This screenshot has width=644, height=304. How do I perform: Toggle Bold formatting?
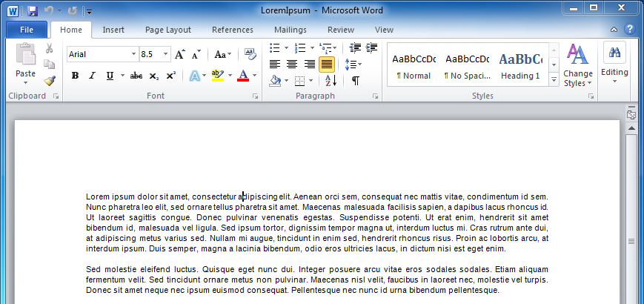pos(75,76)
